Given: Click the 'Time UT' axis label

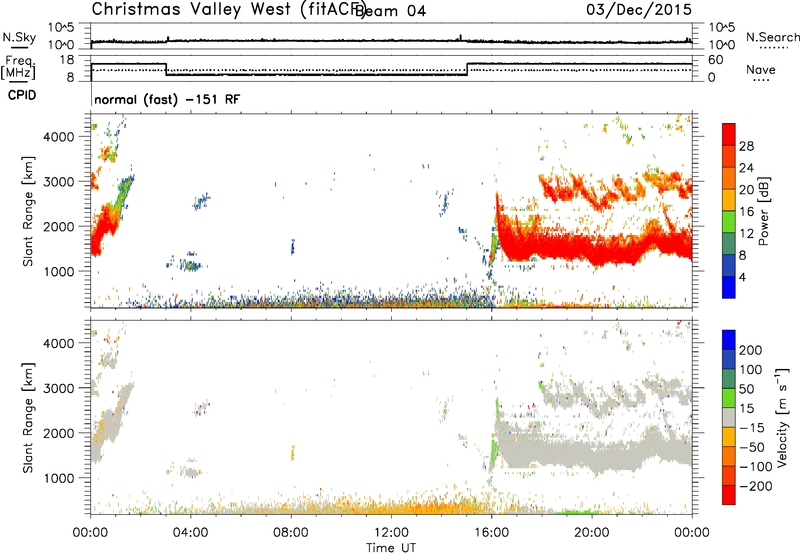Looking at the screenshot, I should click(x=391, y=548).
